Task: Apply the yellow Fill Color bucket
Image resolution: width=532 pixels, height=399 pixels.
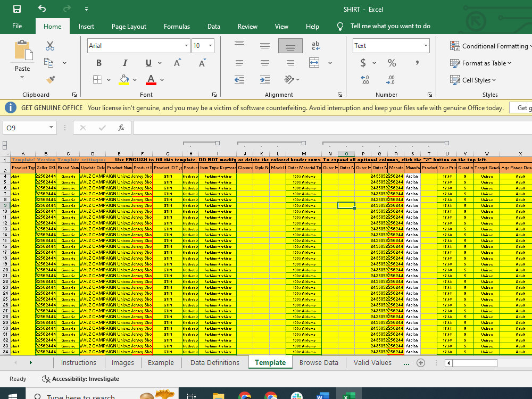Action: (x=124, y=80)
